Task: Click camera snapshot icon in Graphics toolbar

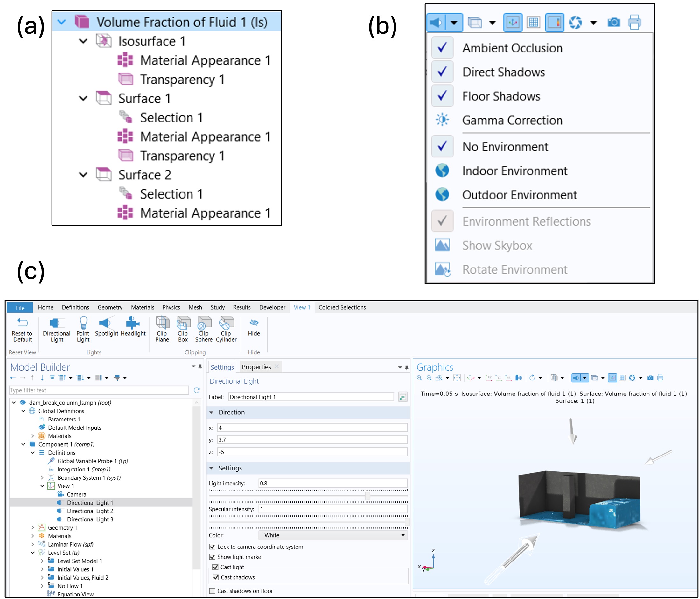Action: [x=650, y=378]
